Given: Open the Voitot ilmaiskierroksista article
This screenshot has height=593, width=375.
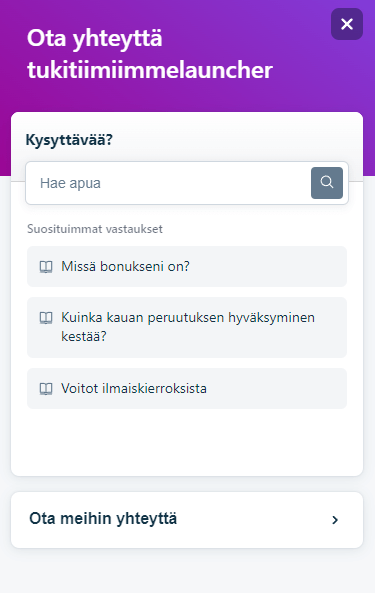Looking at the screenshot, I should click(x=187, y=388).
